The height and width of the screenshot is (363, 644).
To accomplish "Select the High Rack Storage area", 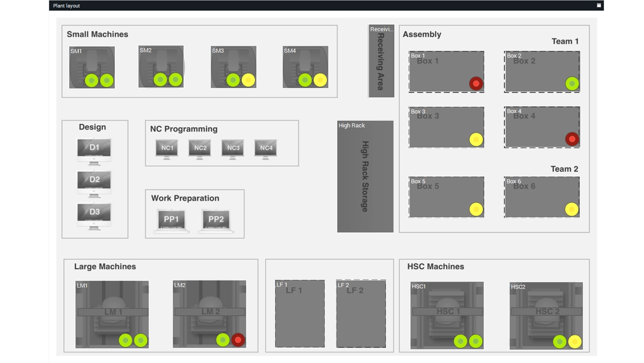I will coord(365,177).
